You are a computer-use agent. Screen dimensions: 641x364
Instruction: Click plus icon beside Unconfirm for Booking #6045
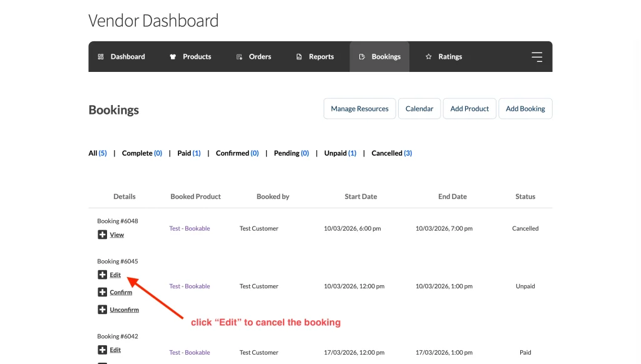[x=102, y=310]
